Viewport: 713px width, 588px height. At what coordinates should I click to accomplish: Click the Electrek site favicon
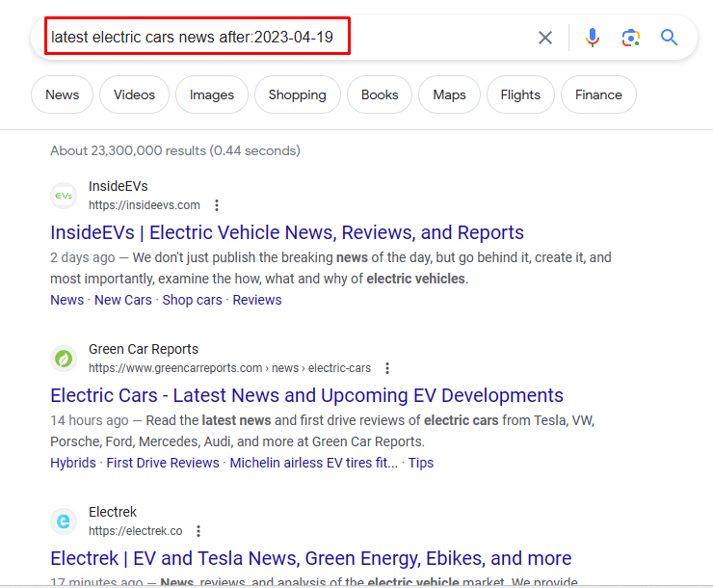[x=64, y=521]
